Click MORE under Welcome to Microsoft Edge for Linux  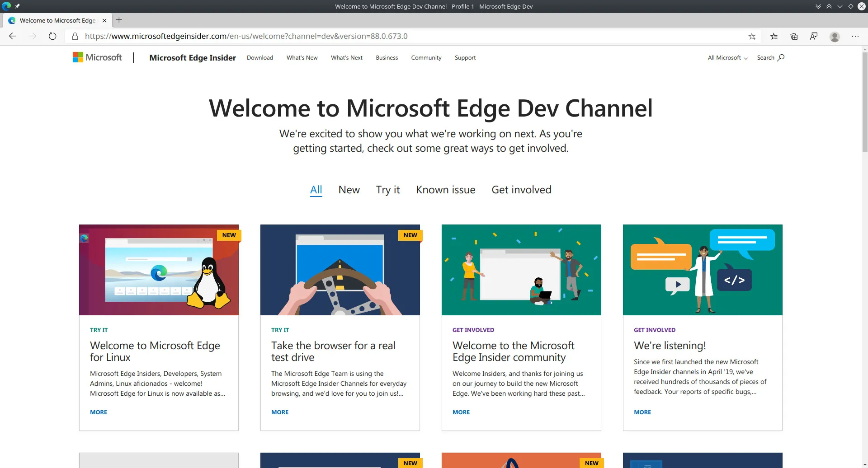click(x=98, y=412)
